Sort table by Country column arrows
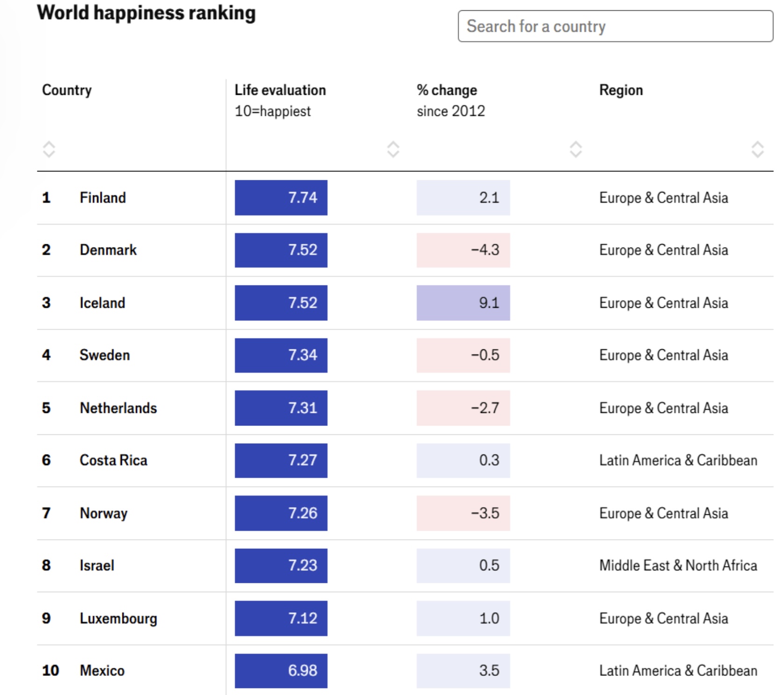The width and height of the screenshot is (784, 695). click(x=49, y=149)
